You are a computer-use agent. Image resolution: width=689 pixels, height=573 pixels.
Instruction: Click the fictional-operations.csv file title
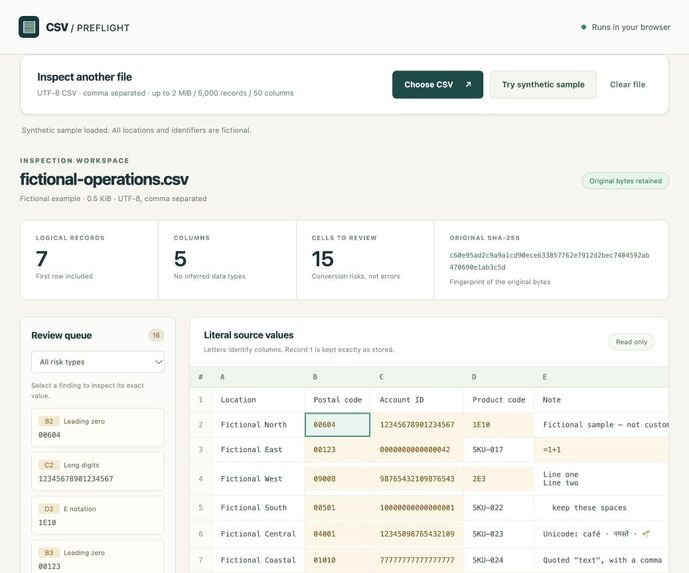click(x=104, y=179)
